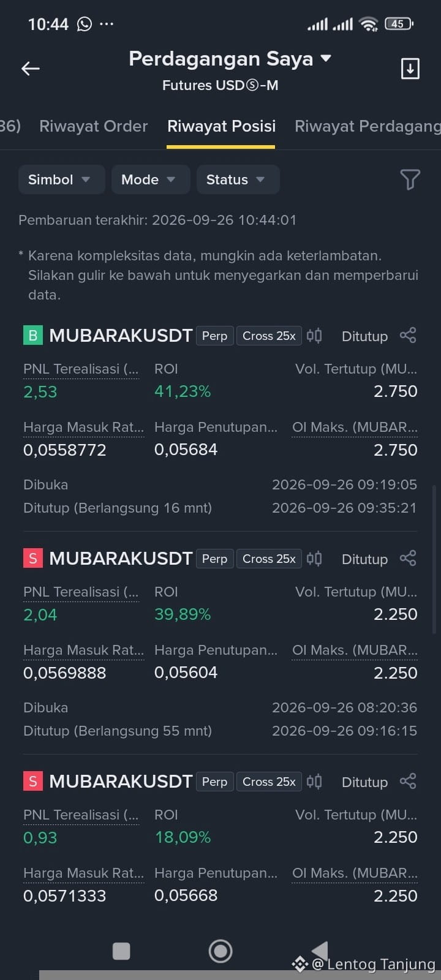Expand the Mode dropdown filter
Viewport: 441px width, 980px height.
tap(150, 179)
